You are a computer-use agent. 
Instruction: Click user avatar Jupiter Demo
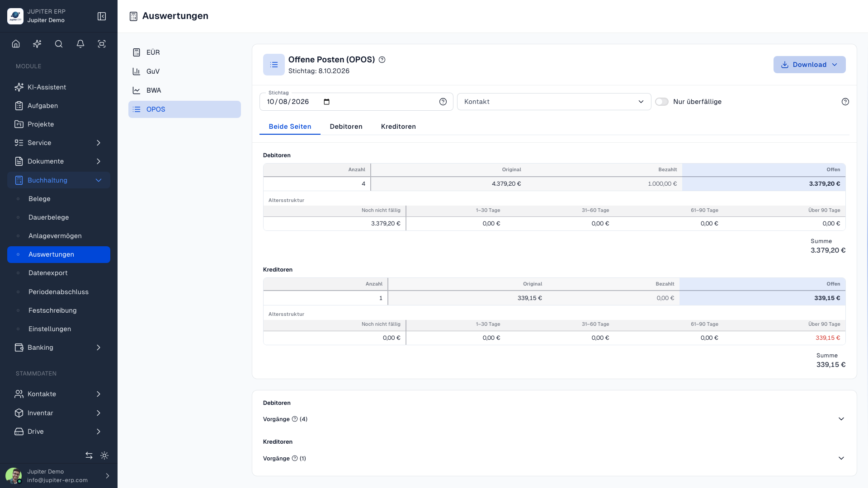14,476
